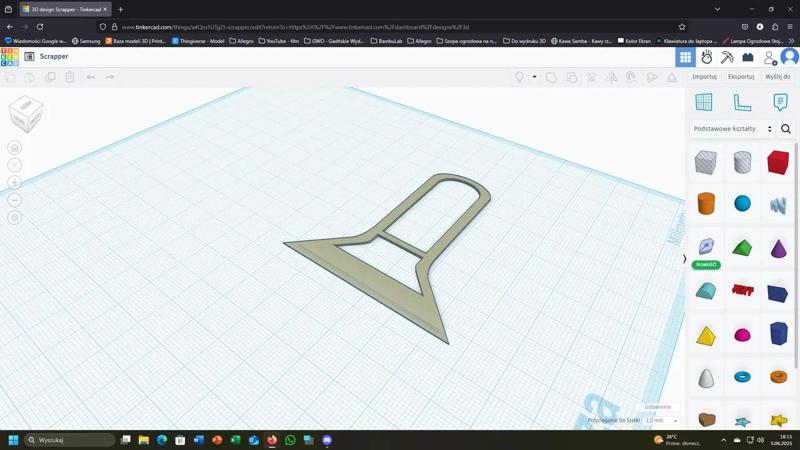Reset to Home view
The image size is (800, 450).
pos(15,147)
